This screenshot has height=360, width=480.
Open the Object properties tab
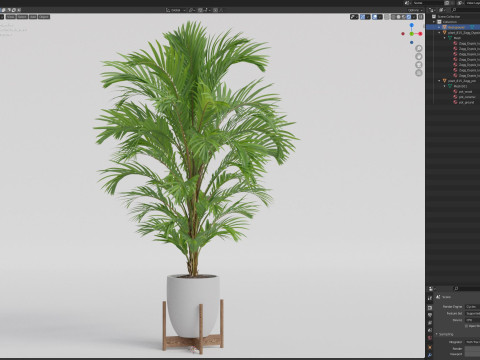[430, 347]
